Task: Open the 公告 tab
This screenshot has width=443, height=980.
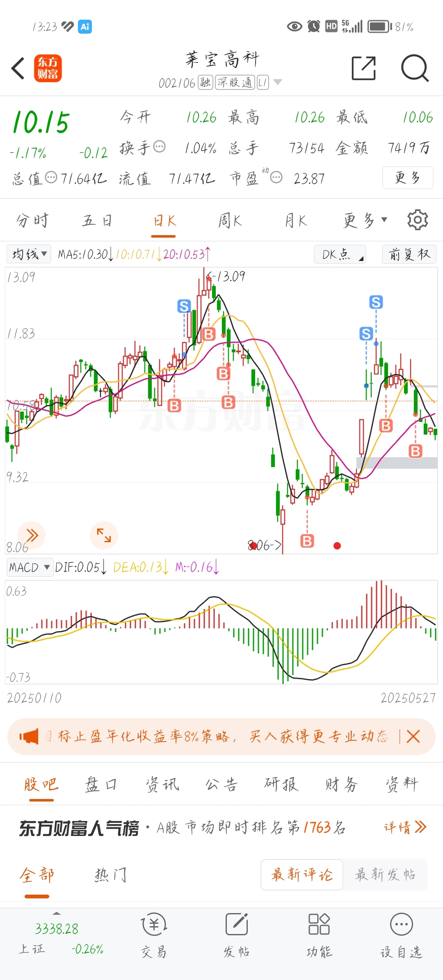Action: coord(221,784)
